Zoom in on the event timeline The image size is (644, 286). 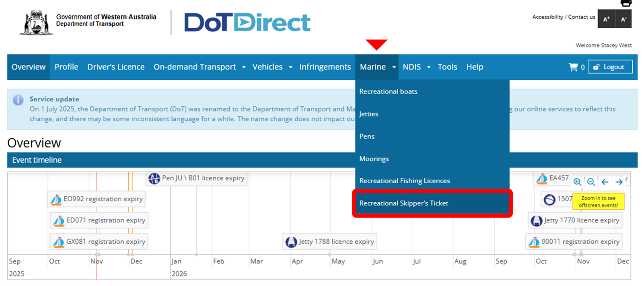[577, 182]
